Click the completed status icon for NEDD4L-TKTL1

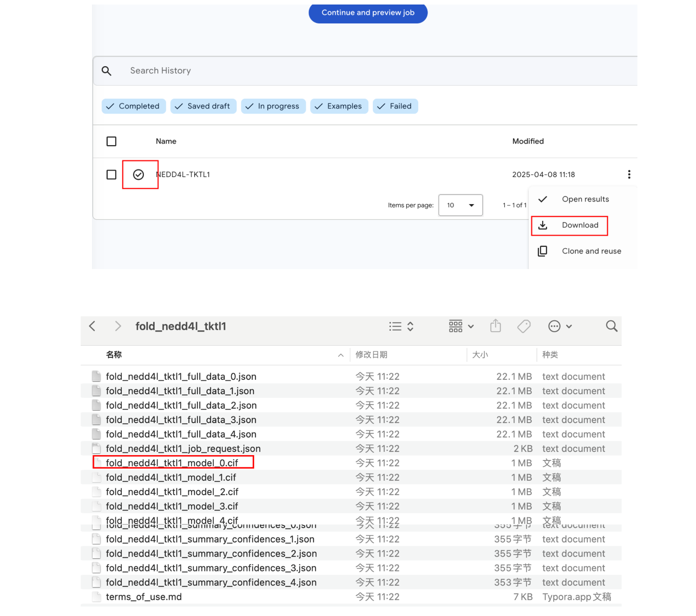pyautogui.click(x=138, y=174)
